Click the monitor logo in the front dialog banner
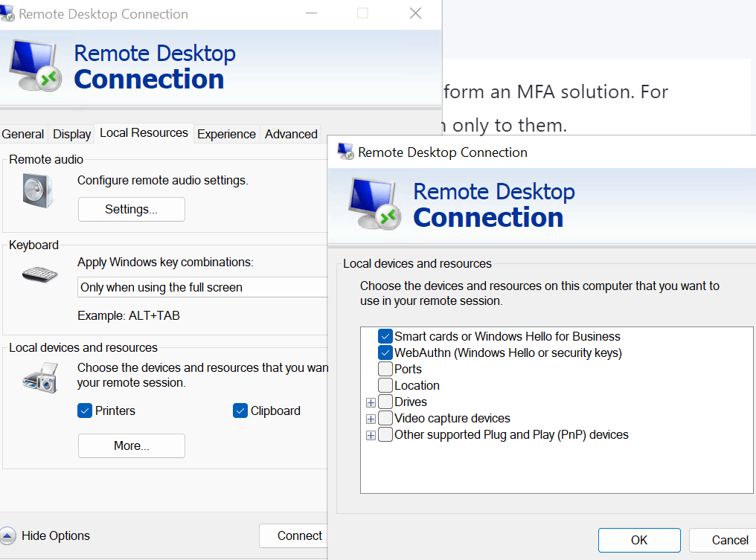The image size is (756, 560). [375, 204]
